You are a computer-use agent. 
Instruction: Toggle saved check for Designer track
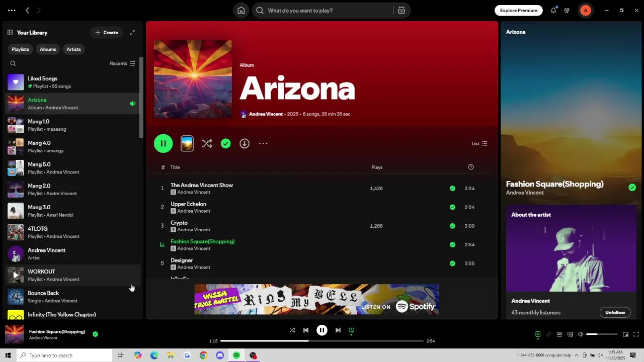(452, 263)
